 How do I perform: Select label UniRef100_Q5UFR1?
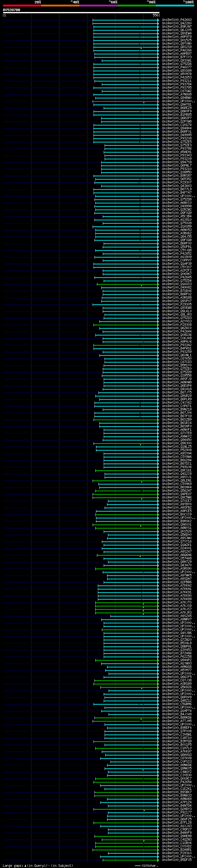[177, 247]
